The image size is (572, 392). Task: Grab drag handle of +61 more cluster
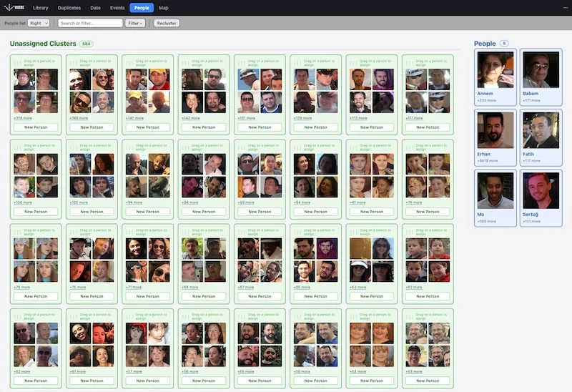point(74,316)
